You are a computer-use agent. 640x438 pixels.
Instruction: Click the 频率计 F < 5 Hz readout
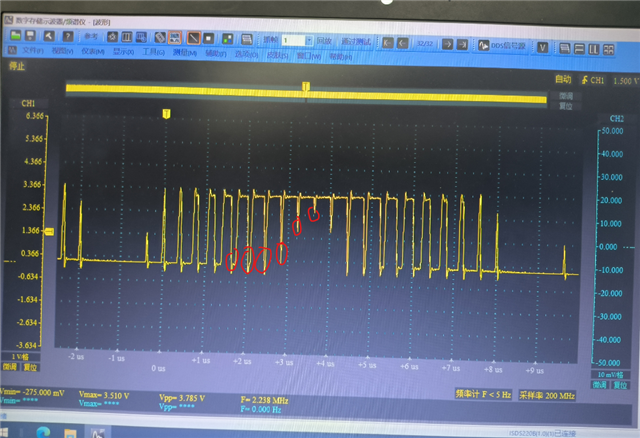coord(483,394)
